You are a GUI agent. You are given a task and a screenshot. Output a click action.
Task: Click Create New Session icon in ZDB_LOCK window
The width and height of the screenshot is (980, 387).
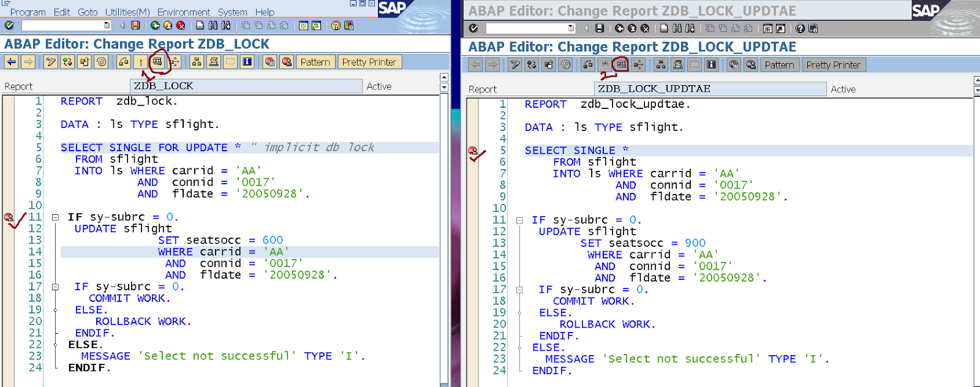[x=303, y=25]
